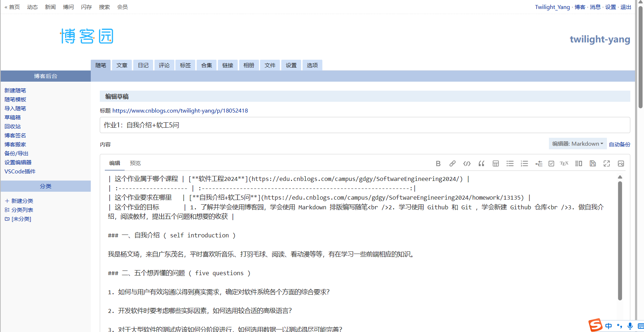
Task: Open the 合集 tab
Action: (x=206, y=65)
